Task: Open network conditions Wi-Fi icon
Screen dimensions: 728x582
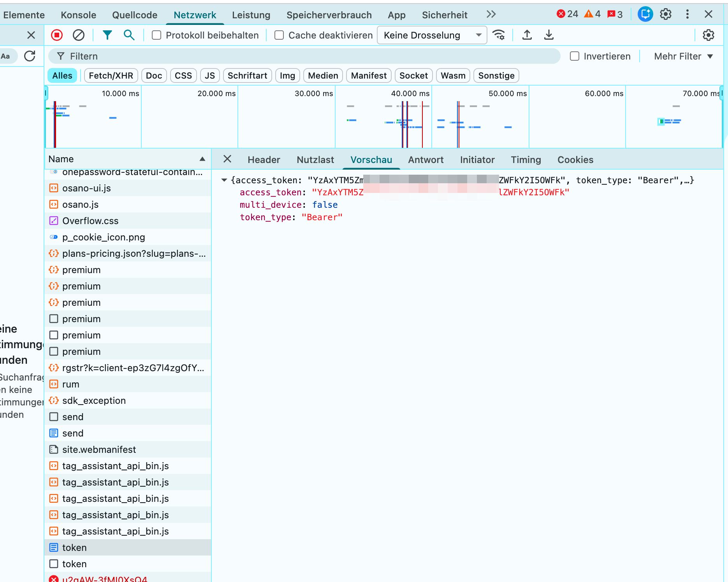Action: coord(499,35)
